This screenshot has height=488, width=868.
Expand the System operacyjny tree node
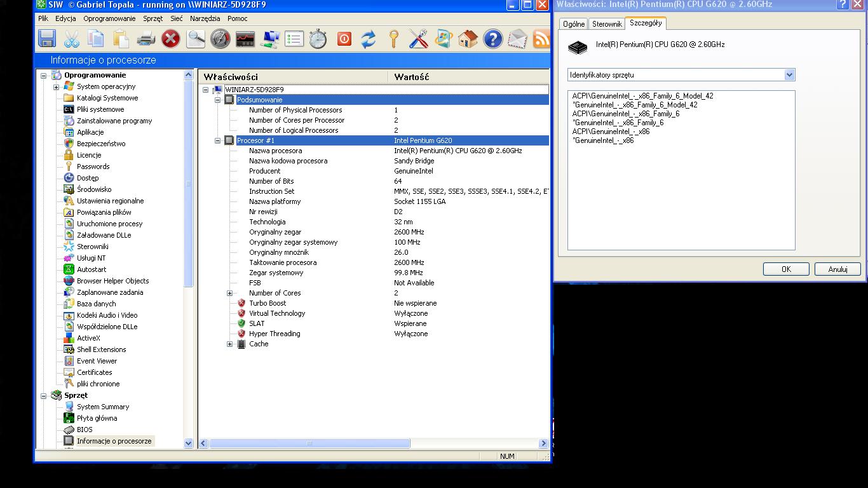(56, 87)
